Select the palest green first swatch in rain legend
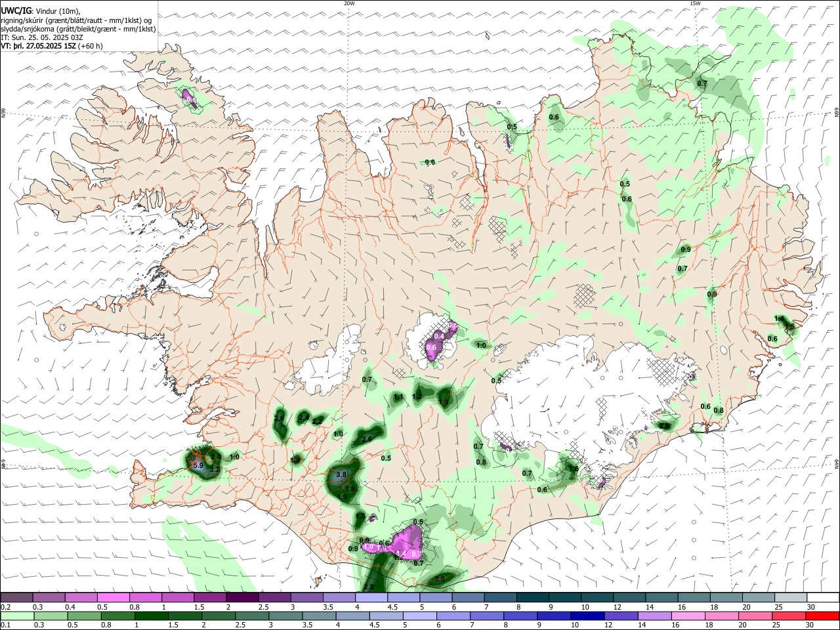 coord(17,616)
